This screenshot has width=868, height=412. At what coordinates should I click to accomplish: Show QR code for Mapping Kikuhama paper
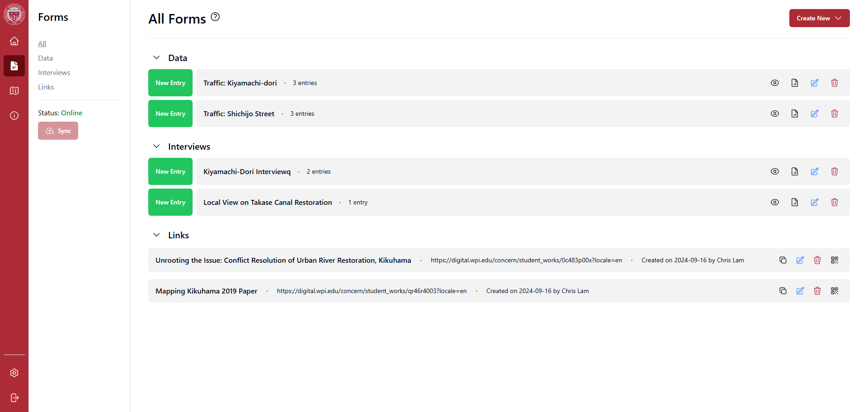834,291
